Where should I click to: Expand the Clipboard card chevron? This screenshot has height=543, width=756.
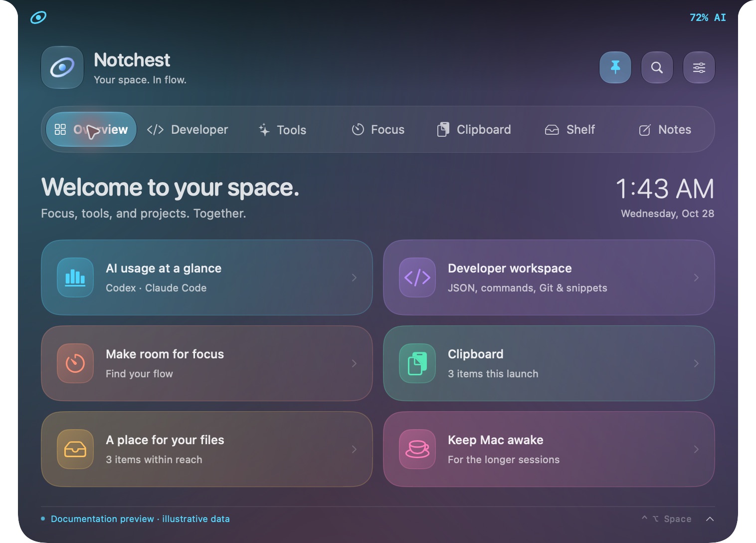point(696,363)
